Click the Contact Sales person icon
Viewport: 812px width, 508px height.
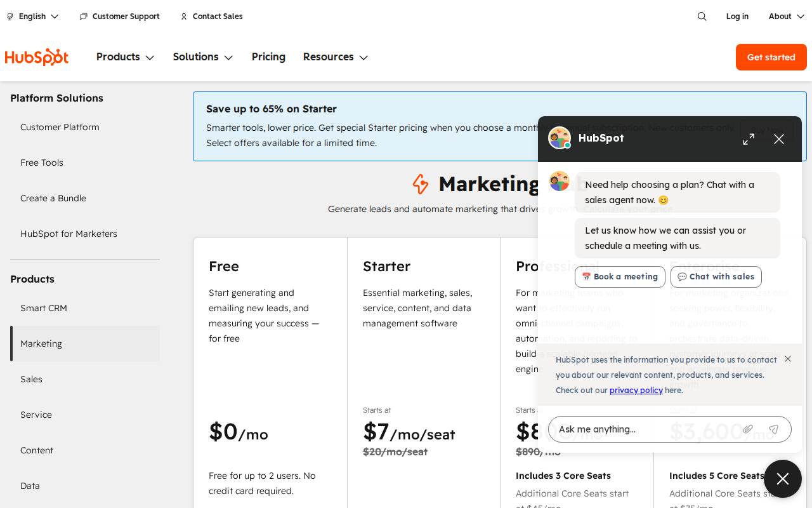[184, 17]
